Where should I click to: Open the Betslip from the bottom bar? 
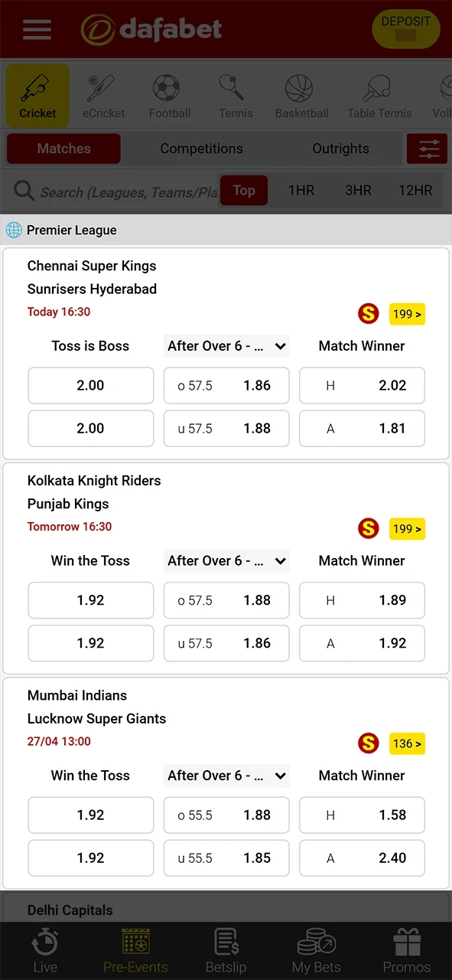tap(226, 949)
